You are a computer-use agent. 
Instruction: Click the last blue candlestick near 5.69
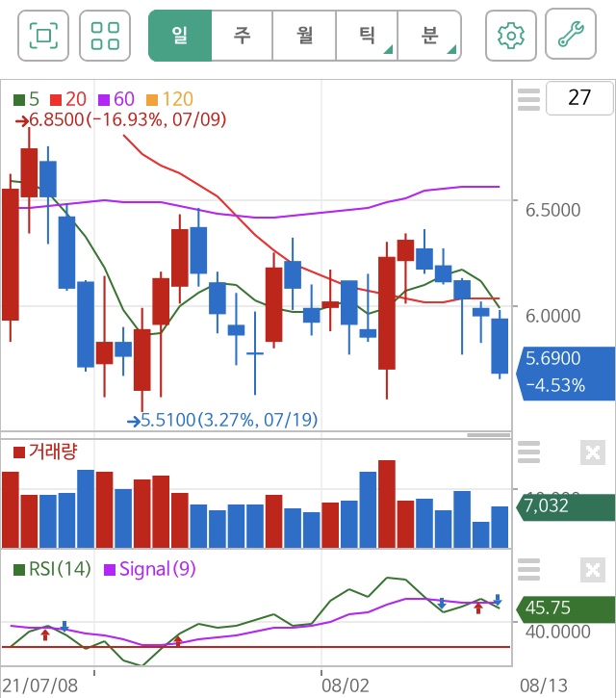click(x=500, y=346)
